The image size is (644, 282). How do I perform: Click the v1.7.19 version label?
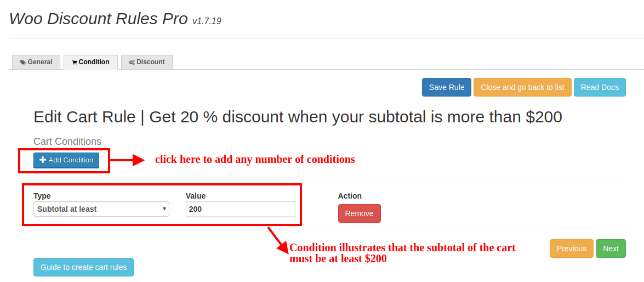(207, 21)
